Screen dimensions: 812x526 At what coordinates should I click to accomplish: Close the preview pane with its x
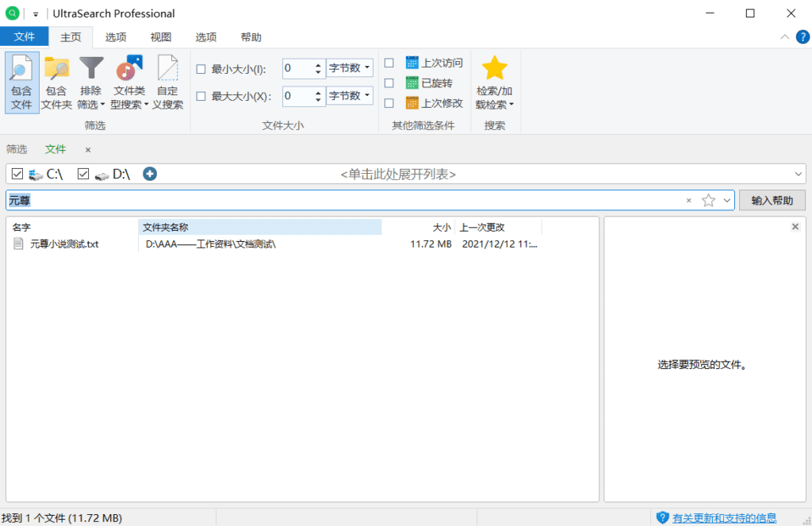[x=795, y=226]
